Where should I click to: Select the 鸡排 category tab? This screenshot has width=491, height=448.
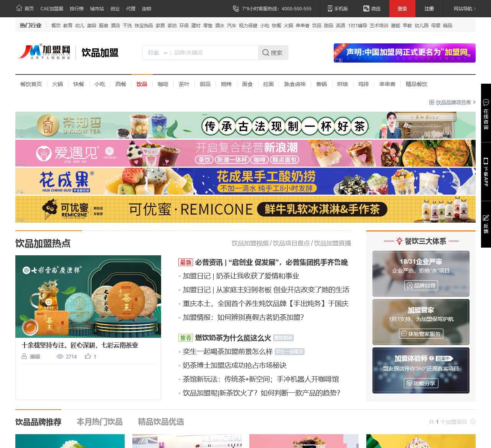click(x=364, y=84)
